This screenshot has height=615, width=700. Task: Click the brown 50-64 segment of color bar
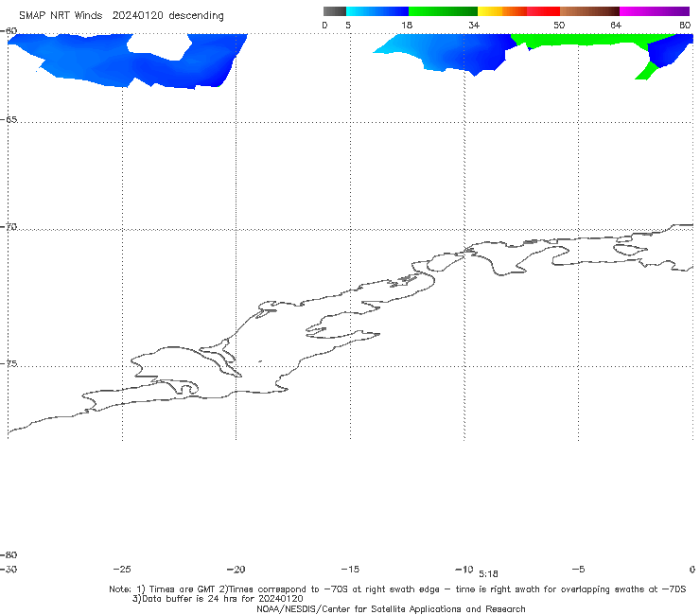(x=589, y=11)
